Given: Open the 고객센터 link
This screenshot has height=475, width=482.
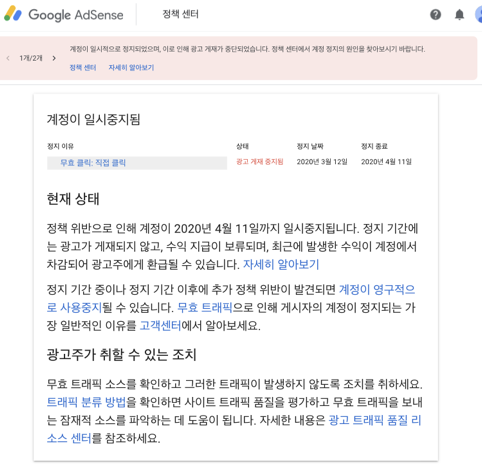Looking at the screenshot, I should (160, 325).
